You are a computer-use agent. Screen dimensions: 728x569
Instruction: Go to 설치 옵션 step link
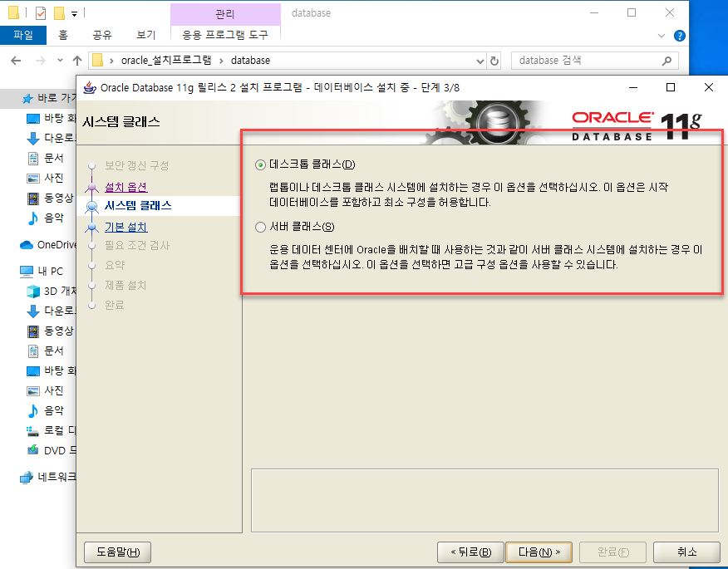pos(125,187)
